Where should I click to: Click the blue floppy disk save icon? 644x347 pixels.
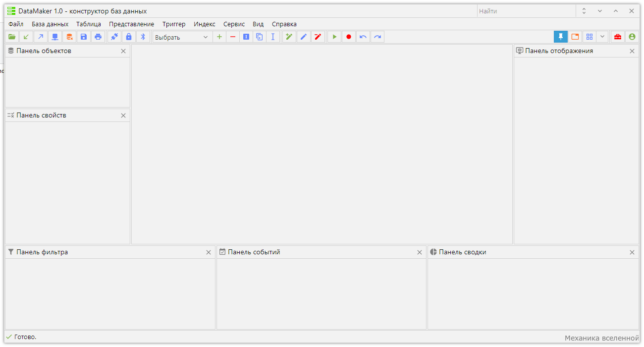[x=84, y=37]
